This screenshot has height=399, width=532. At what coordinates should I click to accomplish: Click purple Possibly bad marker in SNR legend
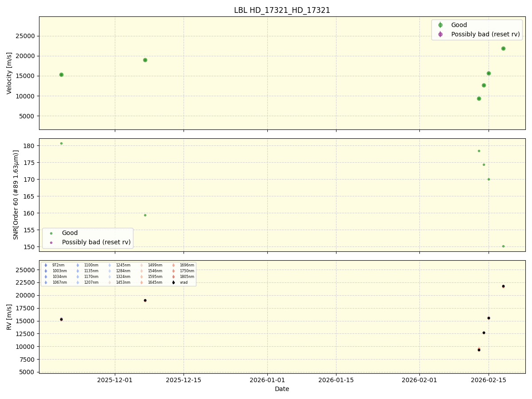(x=51, y=243)
